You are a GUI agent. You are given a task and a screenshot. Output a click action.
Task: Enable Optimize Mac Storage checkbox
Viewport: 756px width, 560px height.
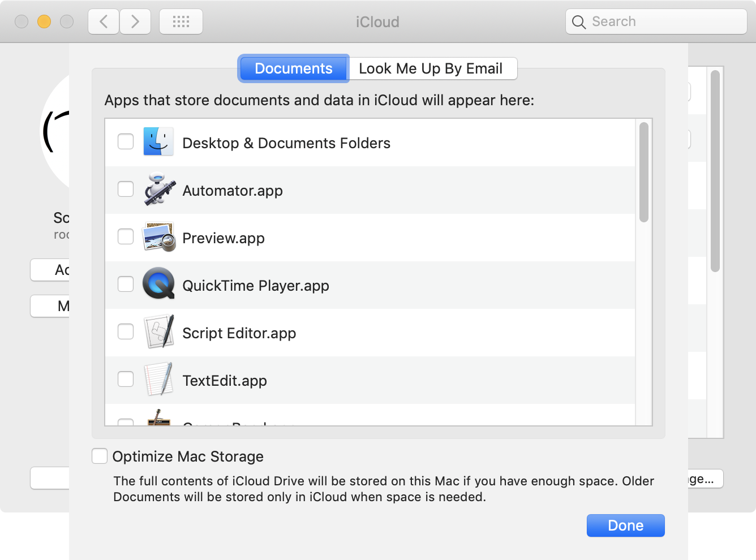pyautogui.click(x=100, y=456)
